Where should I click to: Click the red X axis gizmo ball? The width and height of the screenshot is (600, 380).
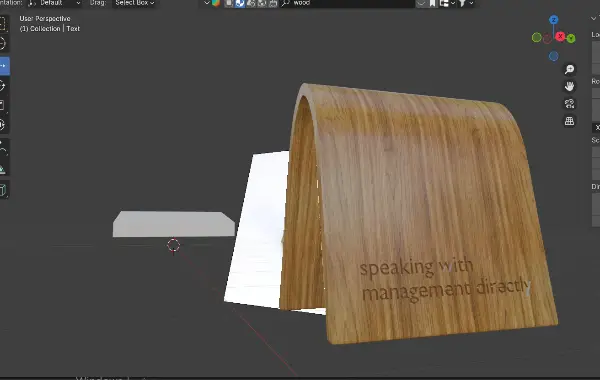(x=560, y=36)
